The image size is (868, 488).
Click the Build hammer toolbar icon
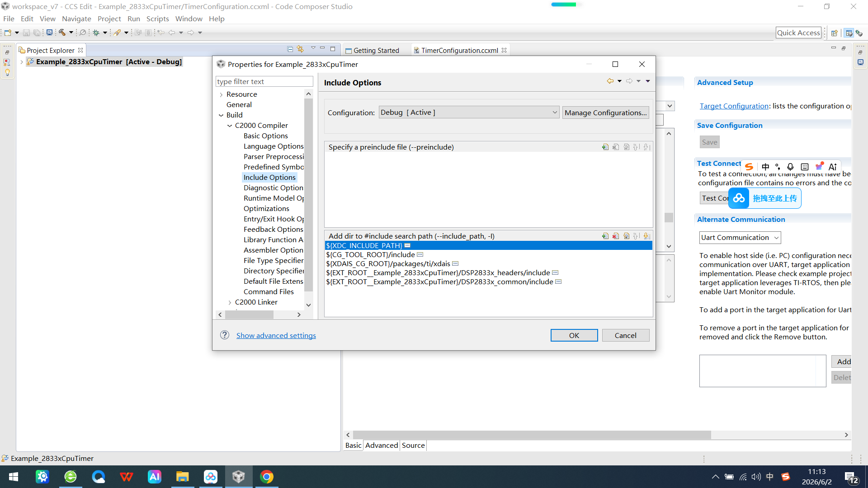tap(62, 33)
